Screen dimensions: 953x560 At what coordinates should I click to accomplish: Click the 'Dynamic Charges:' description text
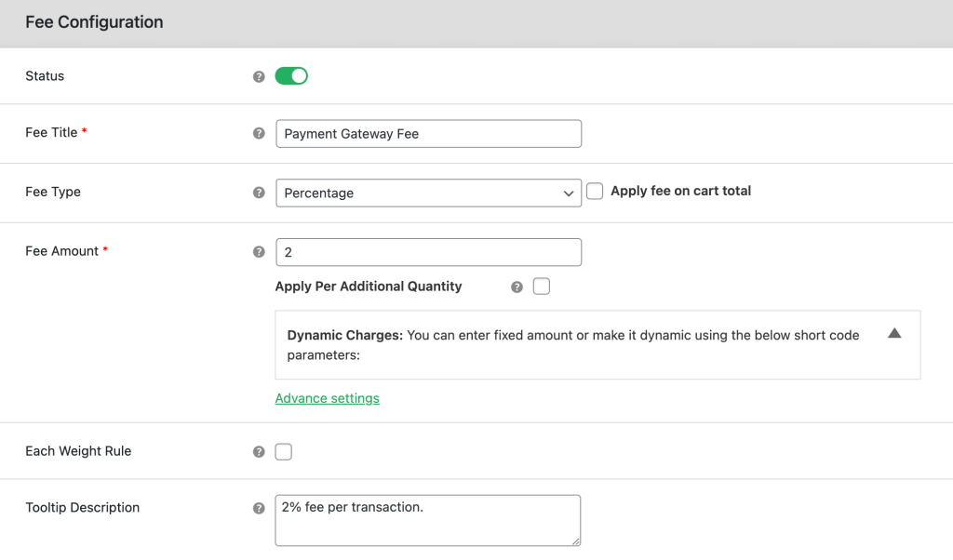tap(573, 345)
